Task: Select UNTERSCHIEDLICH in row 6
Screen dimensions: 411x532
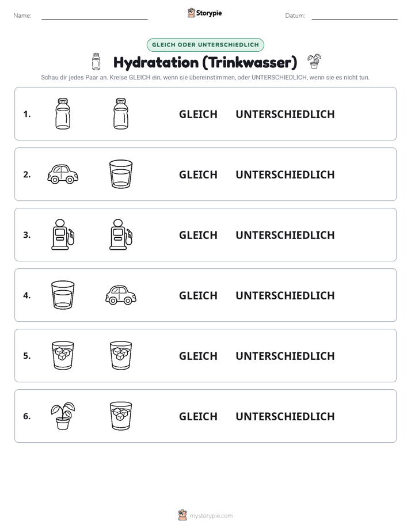Action: point(285,416)
